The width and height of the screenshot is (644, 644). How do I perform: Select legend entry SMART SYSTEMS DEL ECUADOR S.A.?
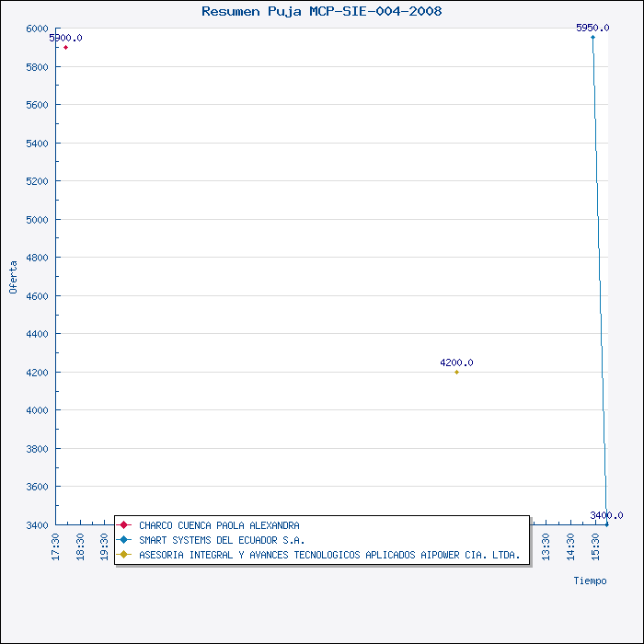tap(222, 540)
